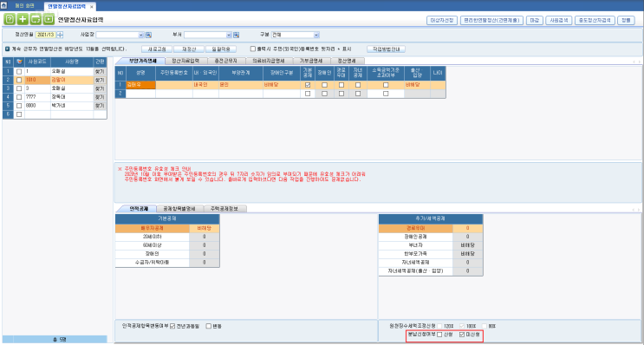This screenshot has height=345, width=644.
Task: Expand the 구분 전체 dropdown
Action: point(316,35)
